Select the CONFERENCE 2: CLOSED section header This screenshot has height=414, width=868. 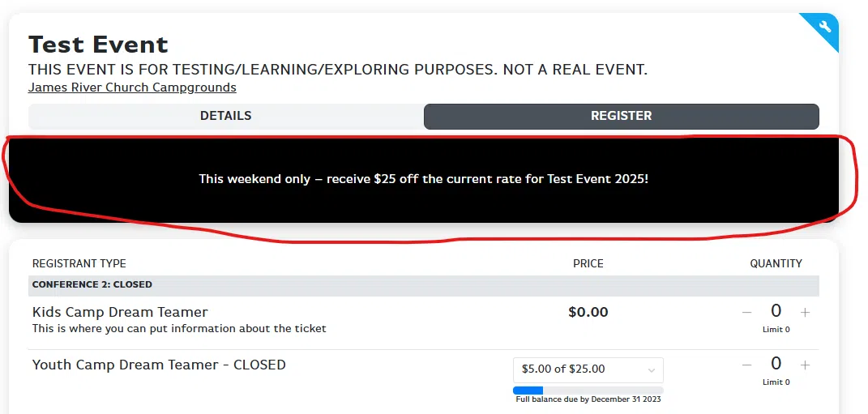pyautogui.click(x=424, y=285)
